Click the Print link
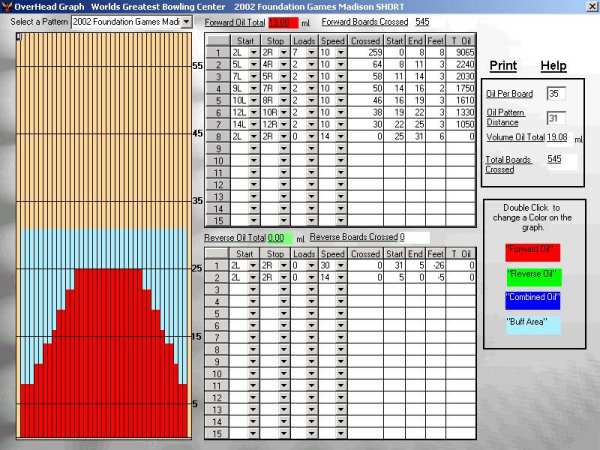600x450 pixels. 502,66
